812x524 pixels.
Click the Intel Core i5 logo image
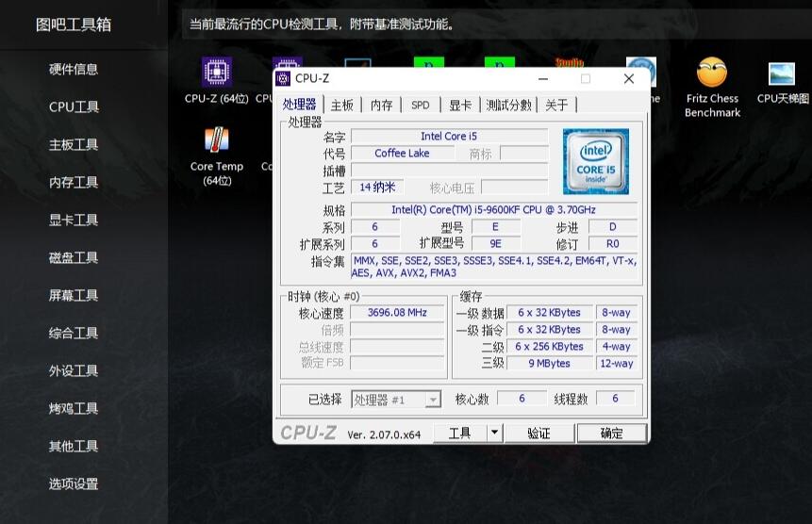(x=595, y=161)
